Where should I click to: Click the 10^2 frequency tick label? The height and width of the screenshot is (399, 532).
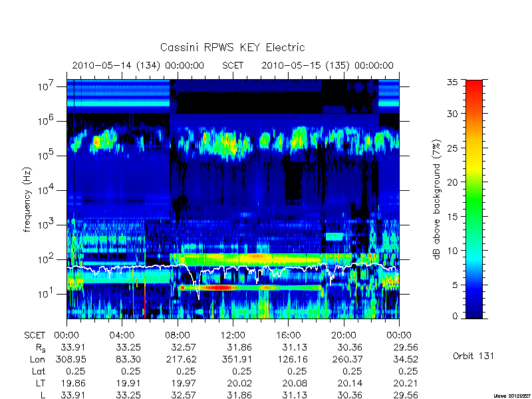45,259
